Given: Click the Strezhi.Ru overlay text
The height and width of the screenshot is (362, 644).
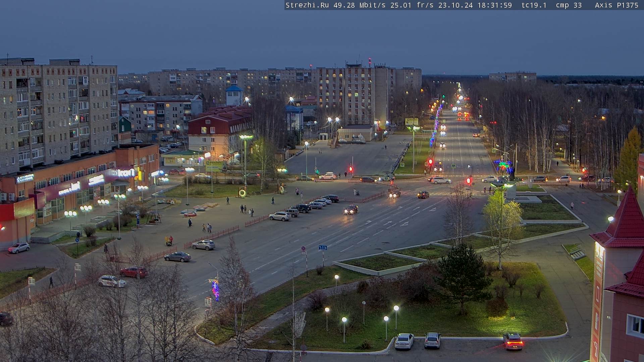Looking at the screenshot, I should [x=307, y=5].
